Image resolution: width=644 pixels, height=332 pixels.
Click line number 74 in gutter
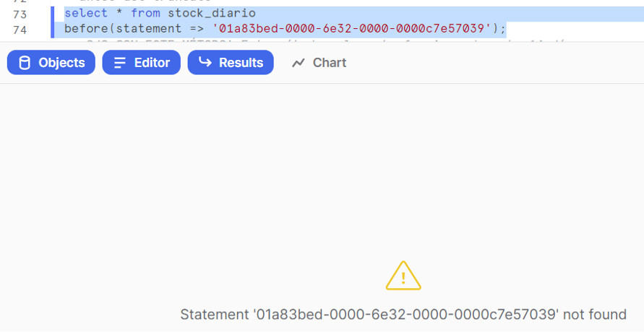pyautogui.click(x=20, y=30)
